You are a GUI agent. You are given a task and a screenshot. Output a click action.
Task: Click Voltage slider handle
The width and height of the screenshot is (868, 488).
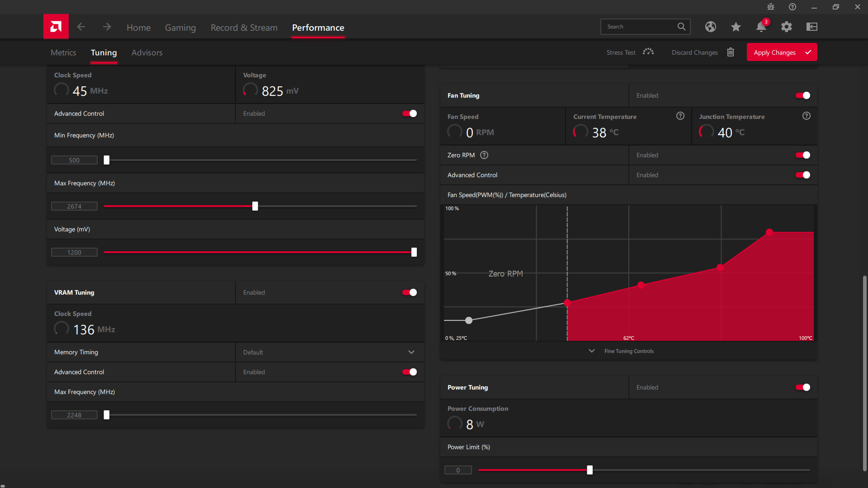(x=414, y=252)
